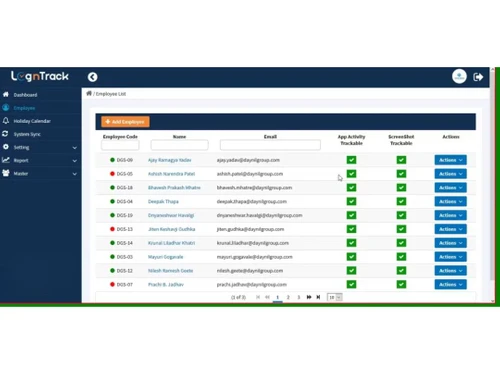Open Actions dropdown for DGS-18 row
Screen dimensions: 500x375
(450, 188)
